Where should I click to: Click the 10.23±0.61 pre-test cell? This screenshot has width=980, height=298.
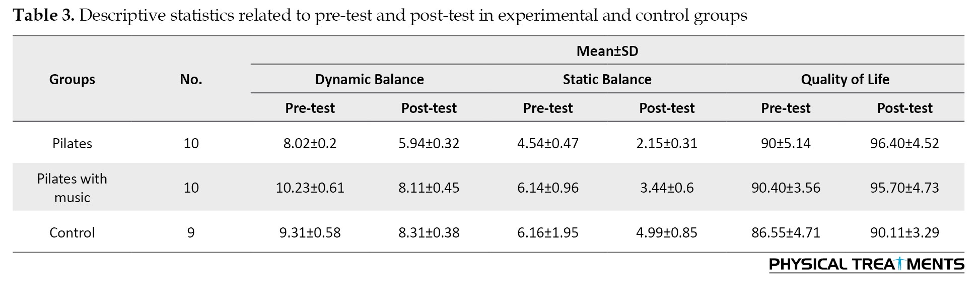click(310, 188)
